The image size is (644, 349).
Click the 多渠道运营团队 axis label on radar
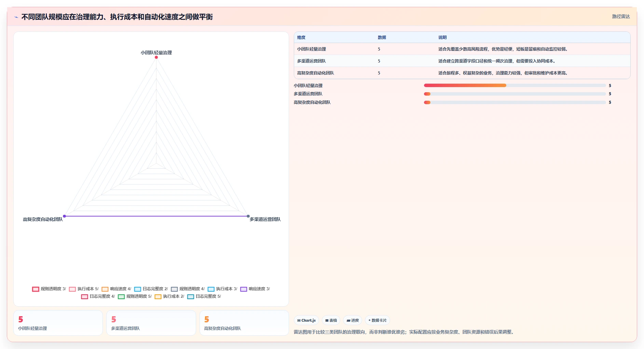[265, 219]
